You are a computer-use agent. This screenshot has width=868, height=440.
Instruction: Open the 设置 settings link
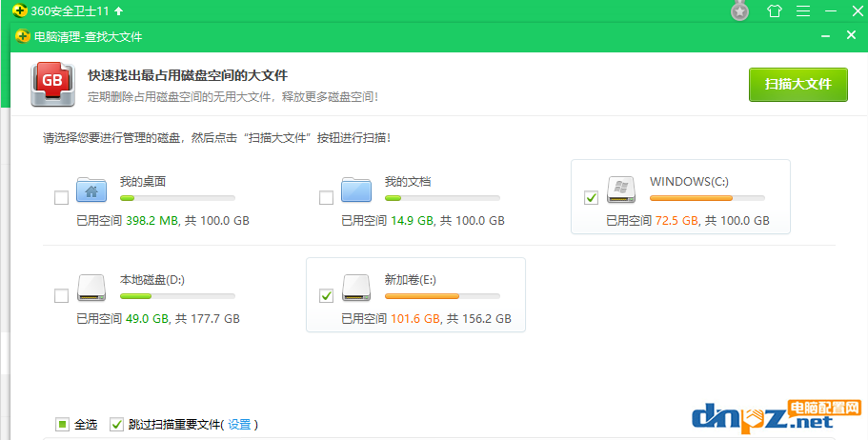240,425
